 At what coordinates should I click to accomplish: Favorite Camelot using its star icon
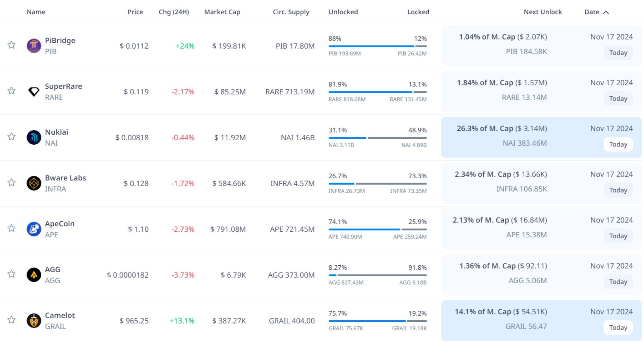coord(11,320)
